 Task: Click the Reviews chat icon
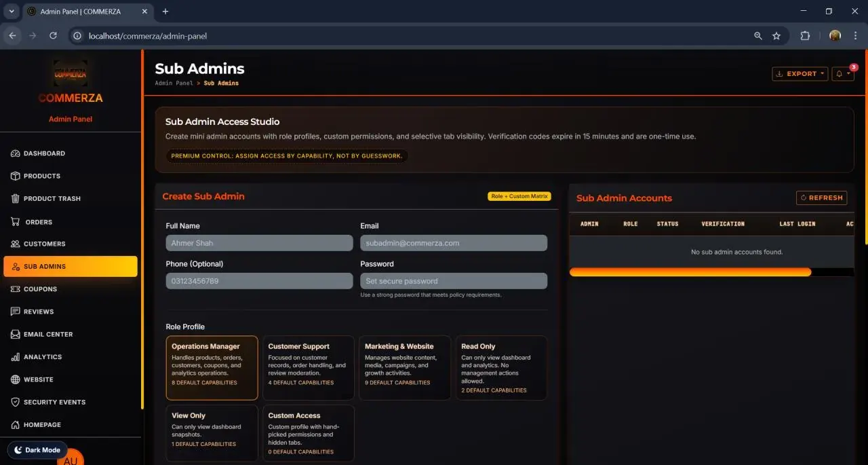(16, 312)
